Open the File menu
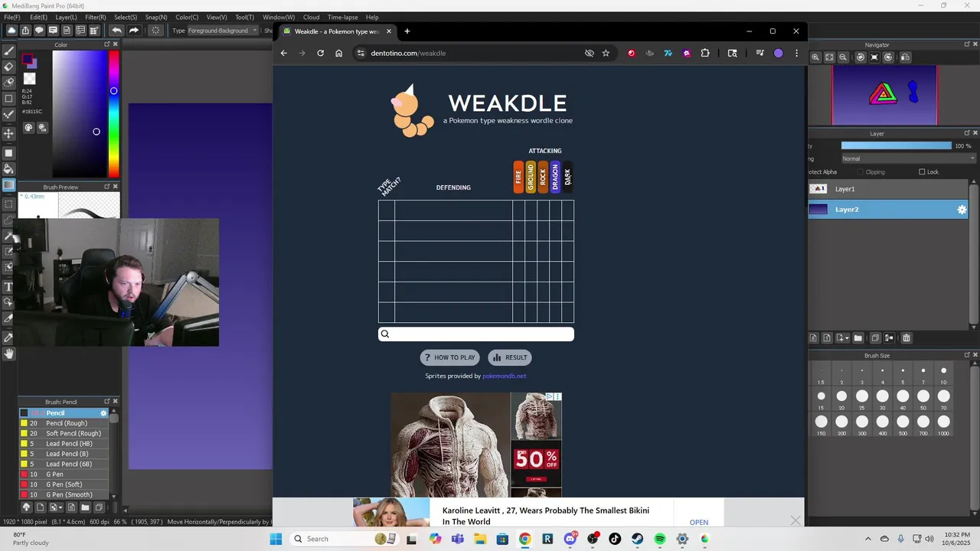 12,17
